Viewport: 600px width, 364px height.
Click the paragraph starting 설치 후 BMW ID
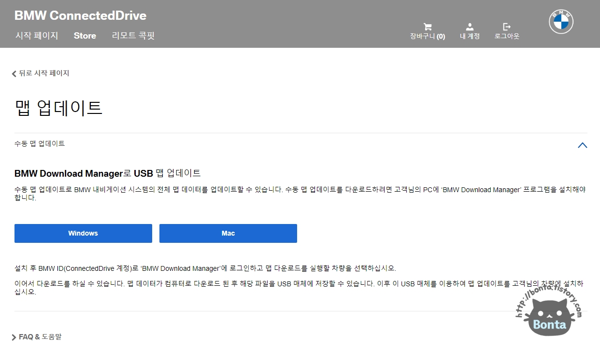click(205, 268)
